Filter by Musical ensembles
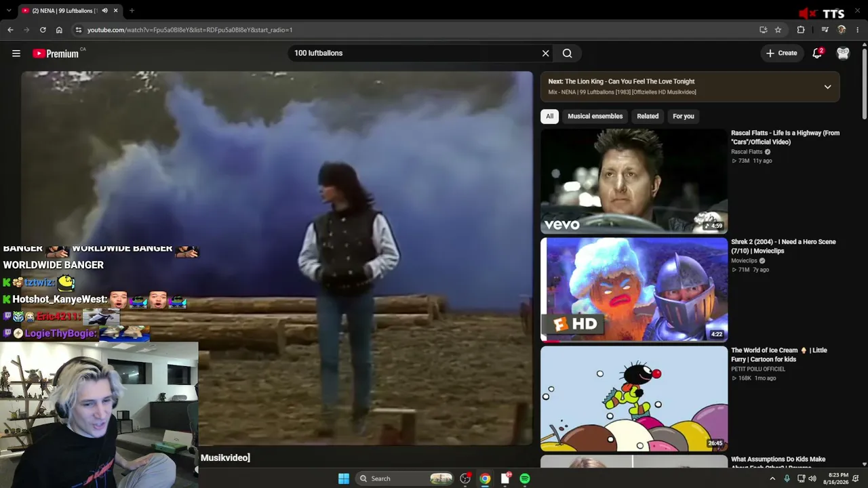The width and height of the screenshot is (868, 488). pyautogui.click(x=595, y=116)
